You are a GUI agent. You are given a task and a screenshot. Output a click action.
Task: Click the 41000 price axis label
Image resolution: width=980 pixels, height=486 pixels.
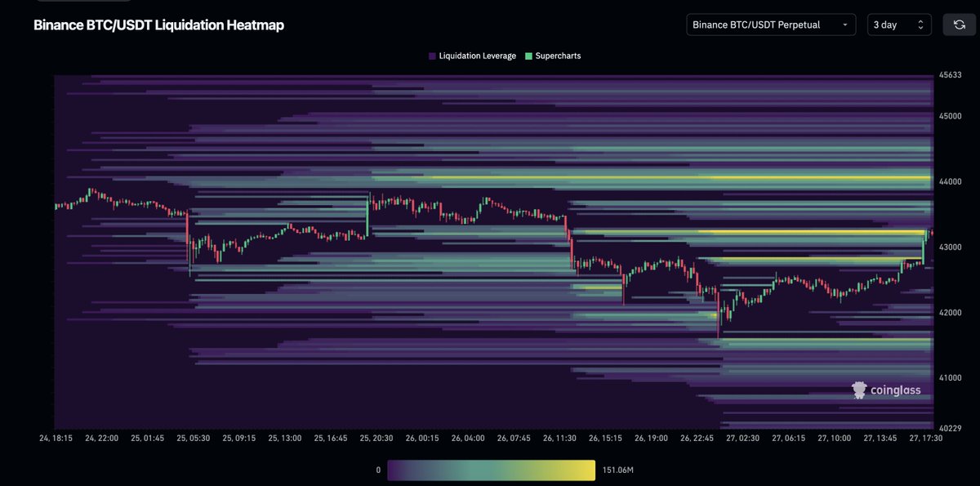coord(951,377)
